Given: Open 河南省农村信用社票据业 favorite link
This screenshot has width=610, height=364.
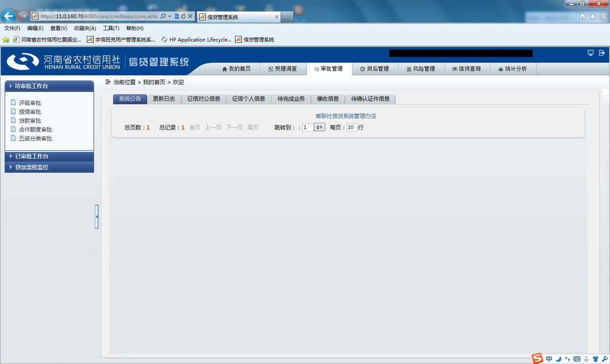Looking at the screenshot, I should pos(47,39).
